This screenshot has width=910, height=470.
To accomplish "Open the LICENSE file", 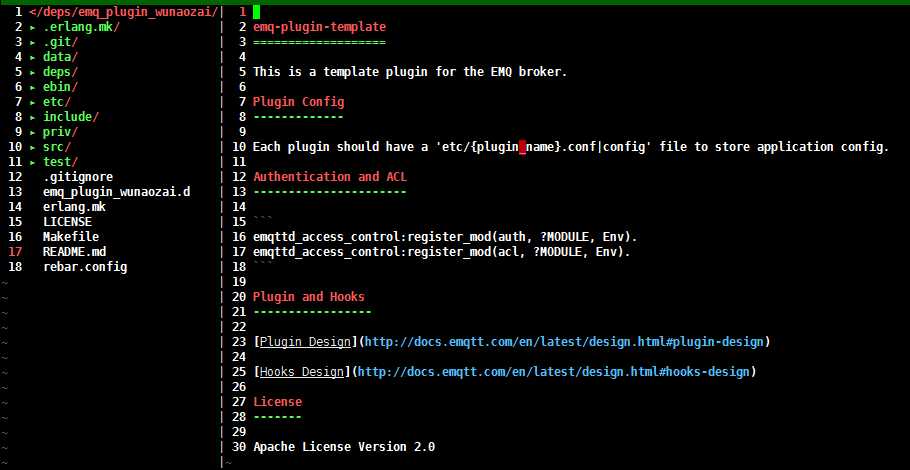I will [67, 222].
